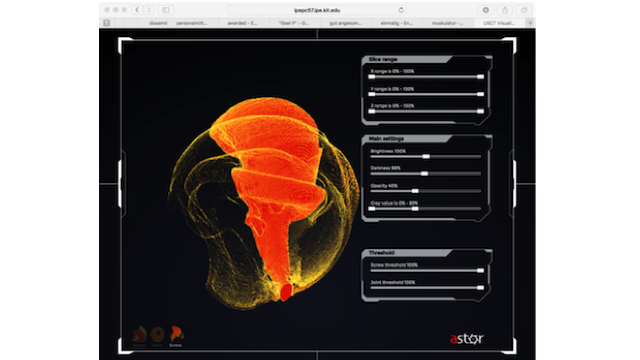640x360 pixels.
Task: Open the downloads button in Safari toolbar
Action: click(486, 10)
